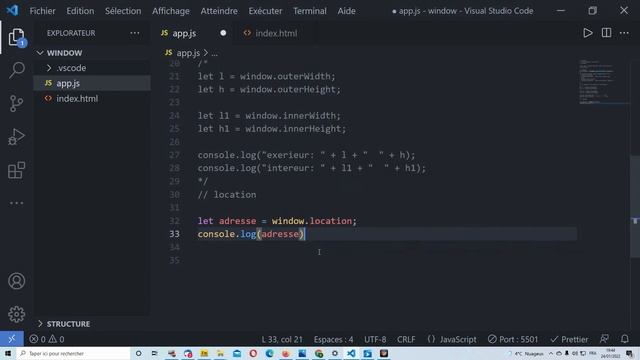Open the Fichier menu
Screen dimensions: 640x360
pyautogui.click(x=42, y=11)
